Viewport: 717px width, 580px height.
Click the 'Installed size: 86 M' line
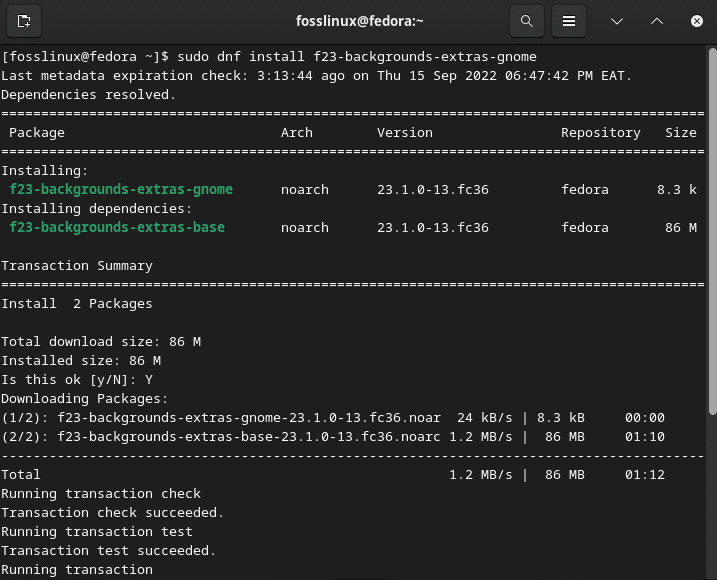pyautogui.click(x=81, y=360)
